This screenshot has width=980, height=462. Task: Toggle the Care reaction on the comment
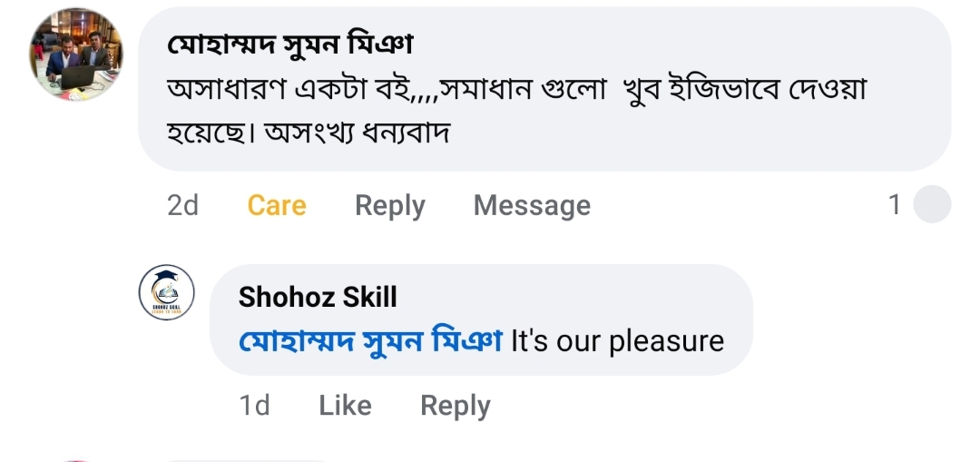(277, 206)
